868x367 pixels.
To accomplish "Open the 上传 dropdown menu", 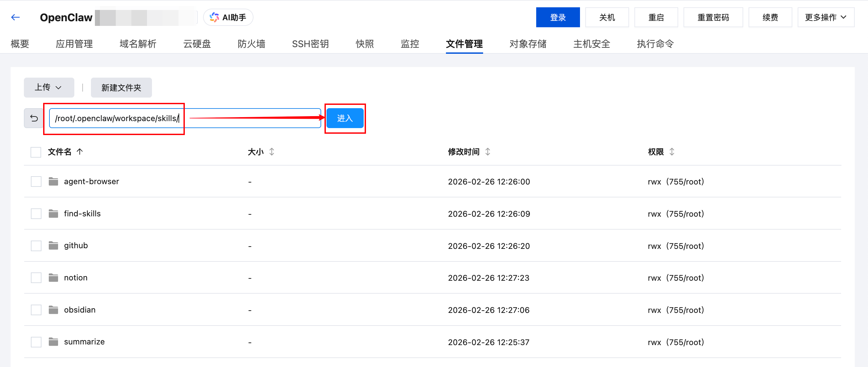I will click(49, 87).
